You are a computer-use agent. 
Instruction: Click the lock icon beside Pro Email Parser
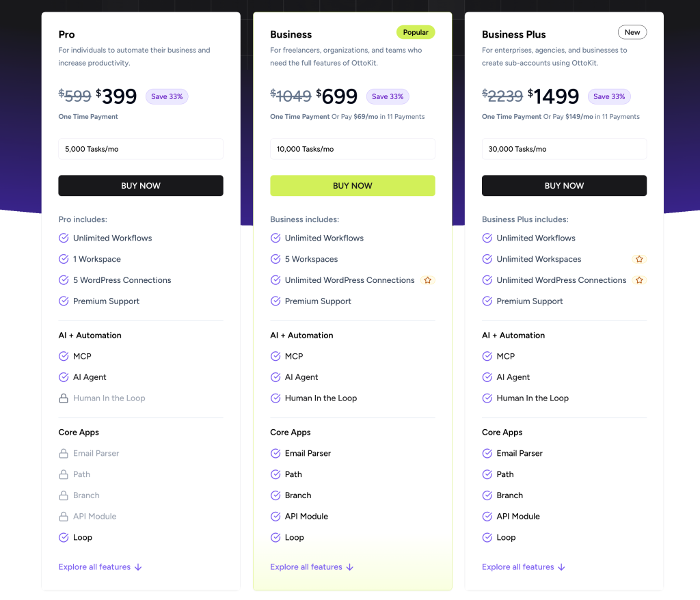[64, 453]
